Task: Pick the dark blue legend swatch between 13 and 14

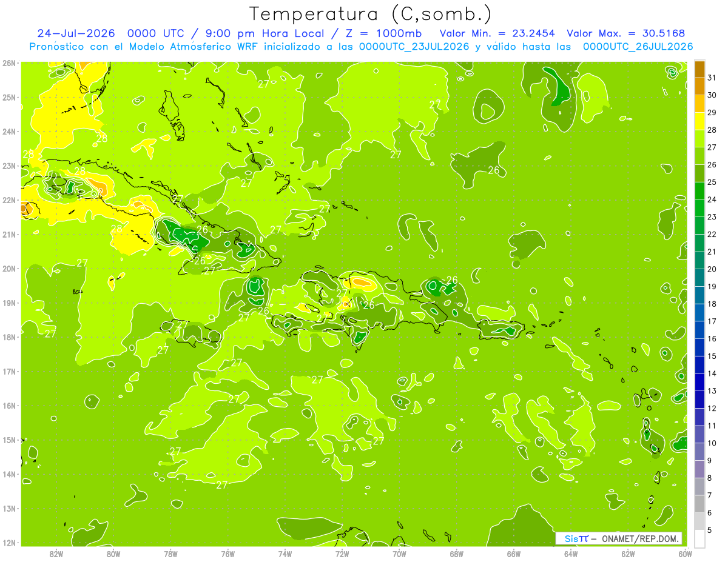Action: click(x=699, y=381)
